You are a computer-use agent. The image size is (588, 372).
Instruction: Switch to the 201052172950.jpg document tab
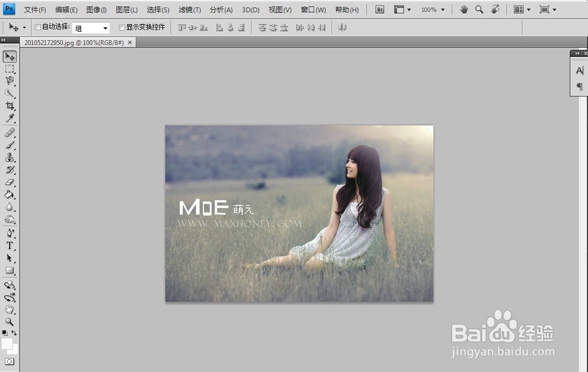click(74, 43)
